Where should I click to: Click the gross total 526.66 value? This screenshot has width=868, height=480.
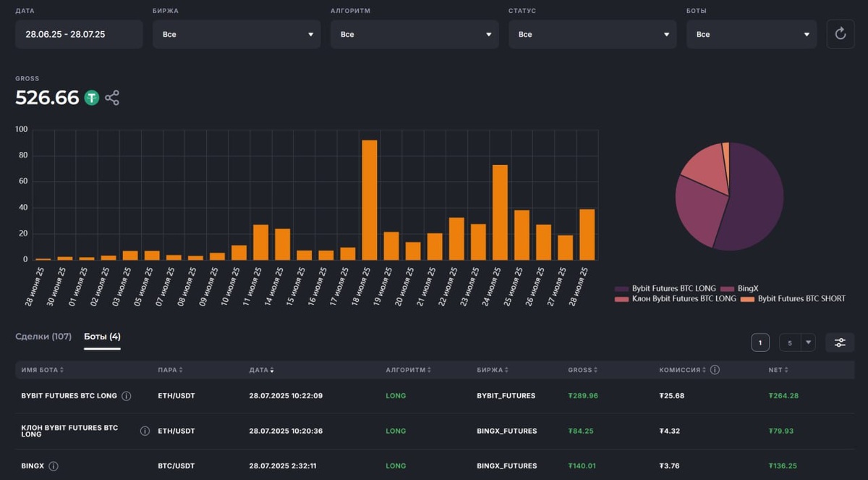point(47,98)
